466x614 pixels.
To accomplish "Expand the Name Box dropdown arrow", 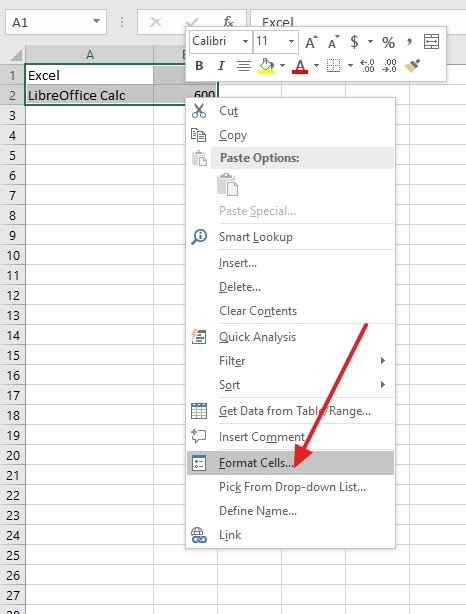I will click(96, 21).
